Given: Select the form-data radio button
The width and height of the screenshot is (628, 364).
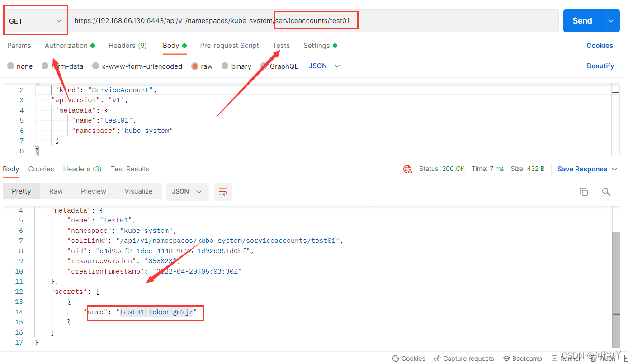Looking at the screenshot, I should (45, 66).
